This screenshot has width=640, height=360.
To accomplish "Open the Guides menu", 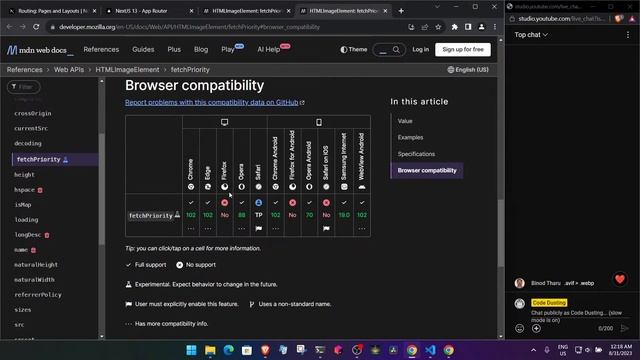I will (143, 50).
